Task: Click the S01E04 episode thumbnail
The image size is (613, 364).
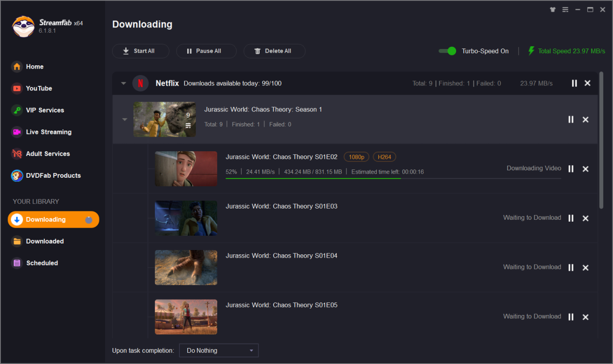Action: (x=186, y=267)
